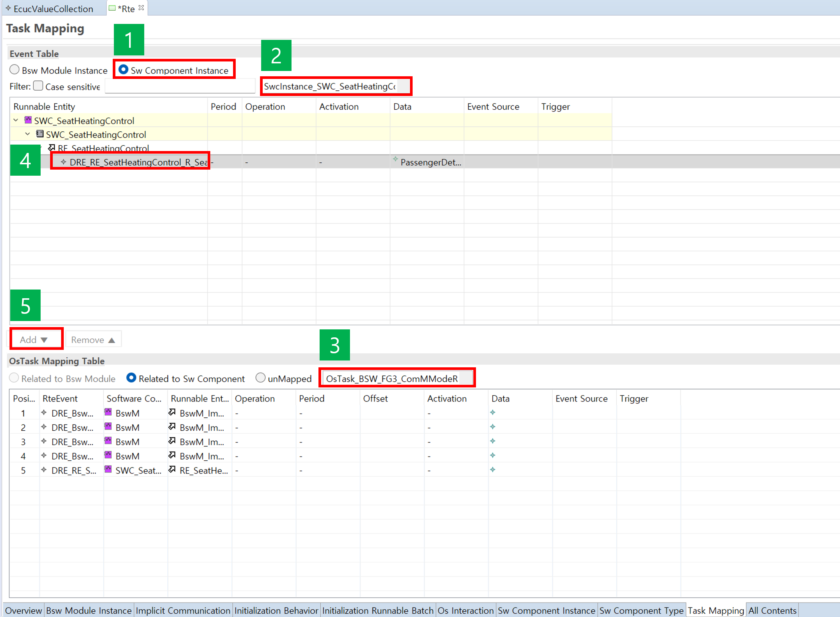
Task: Click the DRE_RE_S event icon in row 5
Action: [x=44, y=470]
